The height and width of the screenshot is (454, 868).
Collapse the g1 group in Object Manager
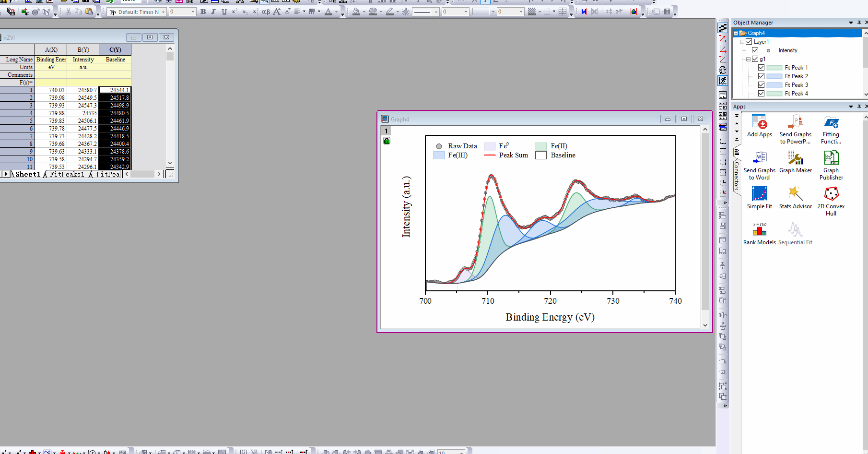[x=748, y=59]
